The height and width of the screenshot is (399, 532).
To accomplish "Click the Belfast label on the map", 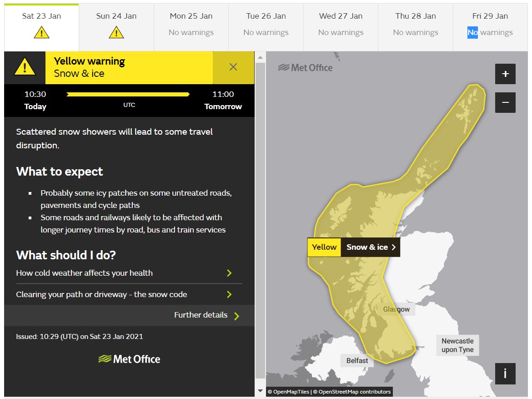I will 357,361.
